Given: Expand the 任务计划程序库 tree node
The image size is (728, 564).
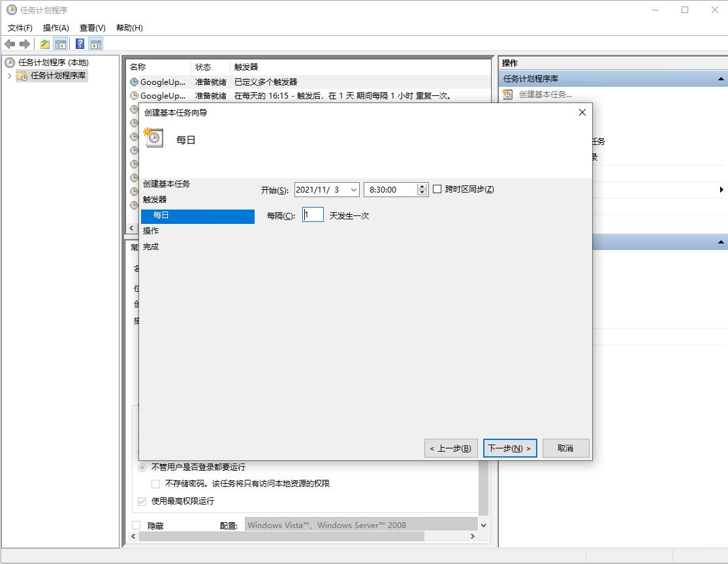Looking at the screenshot, I should tap(8, 76).
